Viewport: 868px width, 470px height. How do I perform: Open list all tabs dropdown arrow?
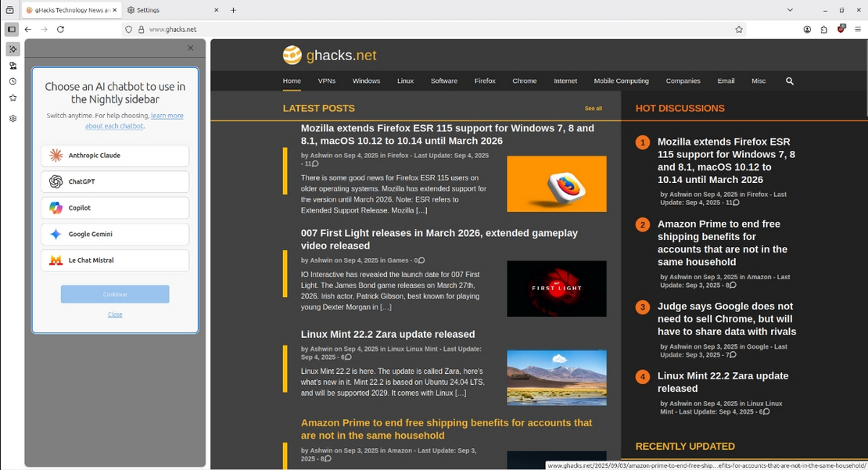click(790, 10)
